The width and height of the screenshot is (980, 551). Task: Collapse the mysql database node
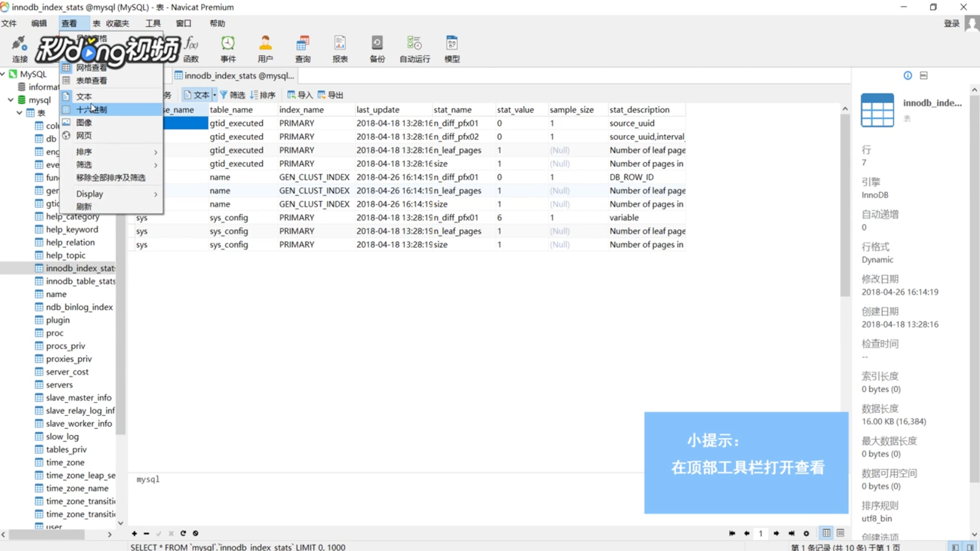[x=10, y=99]
